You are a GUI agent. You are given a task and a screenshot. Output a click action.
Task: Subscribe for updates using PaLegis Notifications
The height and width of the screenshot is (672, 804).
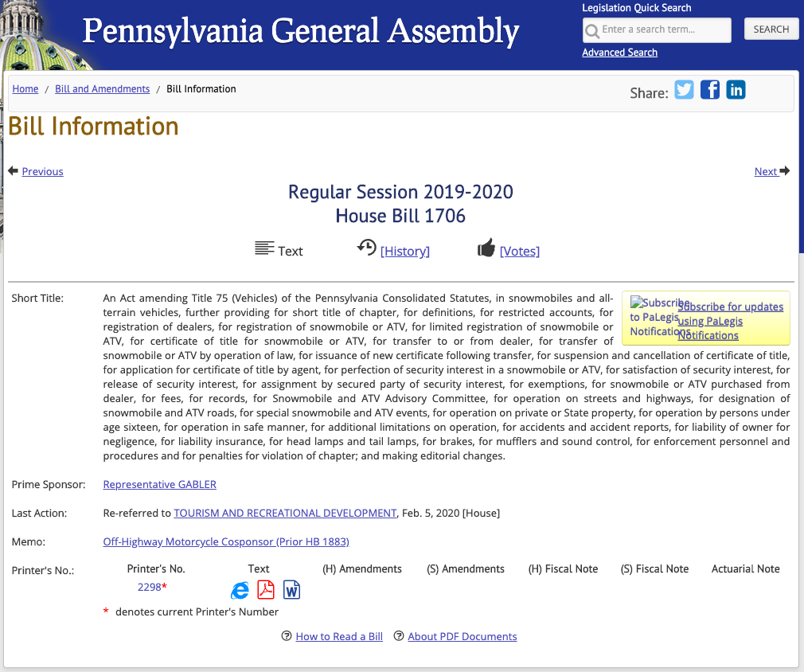[x=730, y=321]
